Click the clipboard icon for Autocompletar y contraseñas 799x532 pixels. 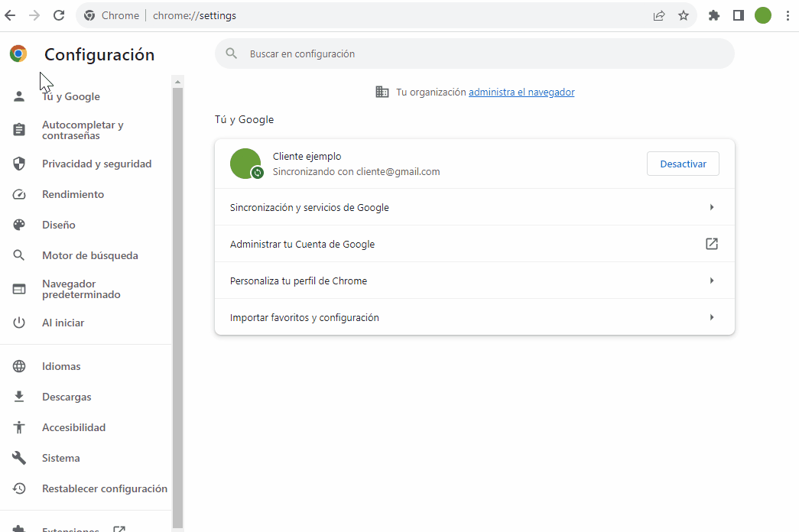(x=19, y=130)
